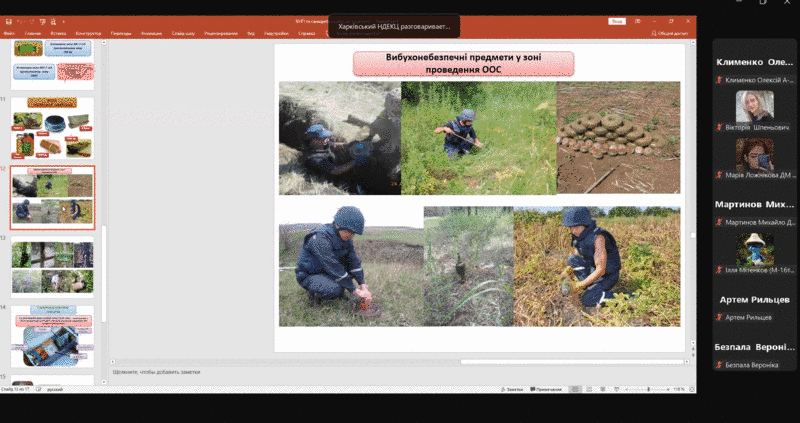800x423 pixels.
Task: Open the Слайд-шоу ribbon tab
Action: [183, 34]
